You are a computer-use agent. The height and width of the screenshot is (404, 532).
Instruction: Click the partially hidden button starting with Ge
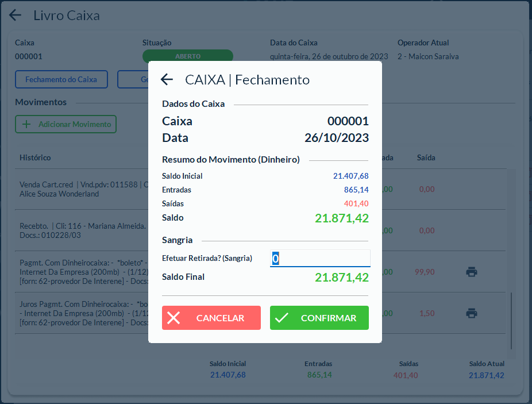tap(133, 79)
